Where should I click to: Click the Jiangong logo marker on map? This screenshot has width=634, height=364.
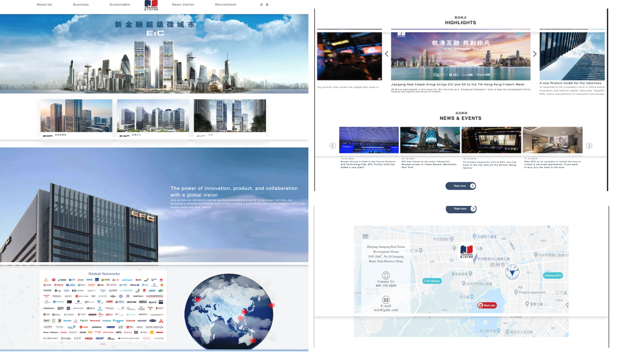(x=466, y=251)
